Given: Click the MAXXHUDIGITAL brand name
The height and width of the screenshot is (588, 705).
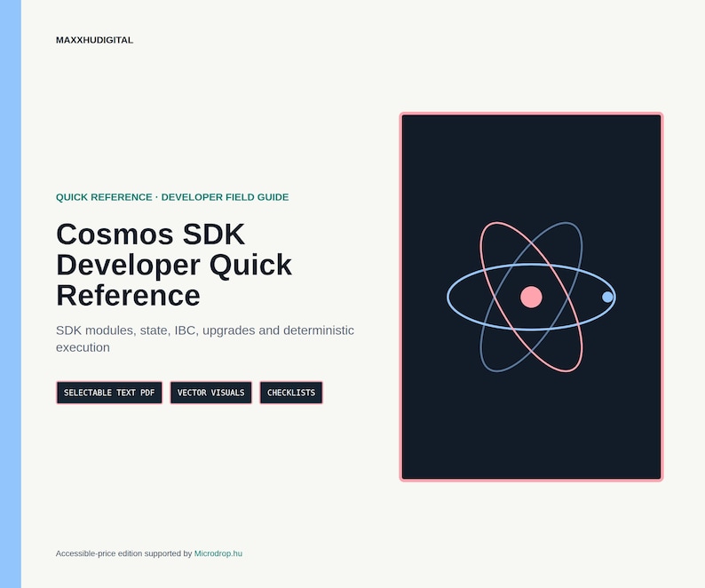Looking at the screenshot, I should pyautogui.click(x=94, y=40).
